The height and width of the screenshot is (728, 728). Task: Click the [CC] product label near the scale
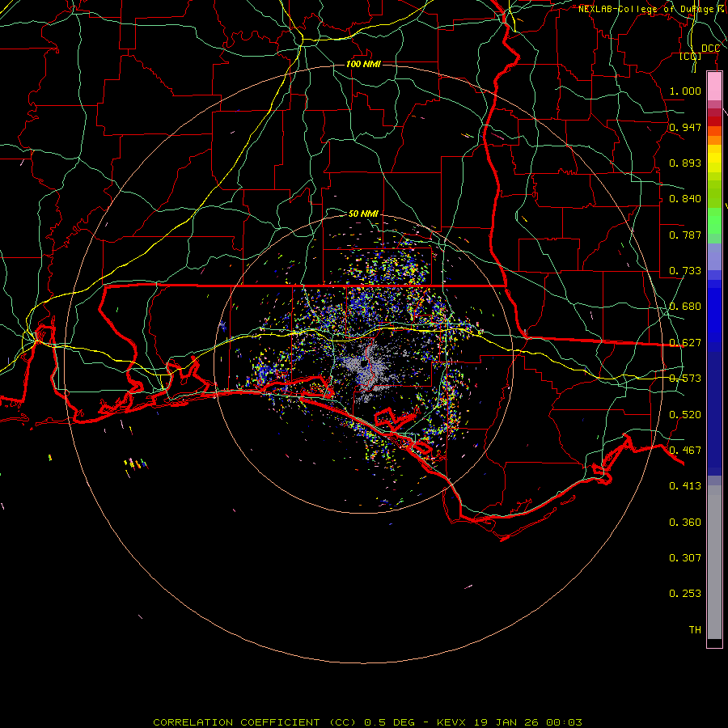(x=691, y=56)
